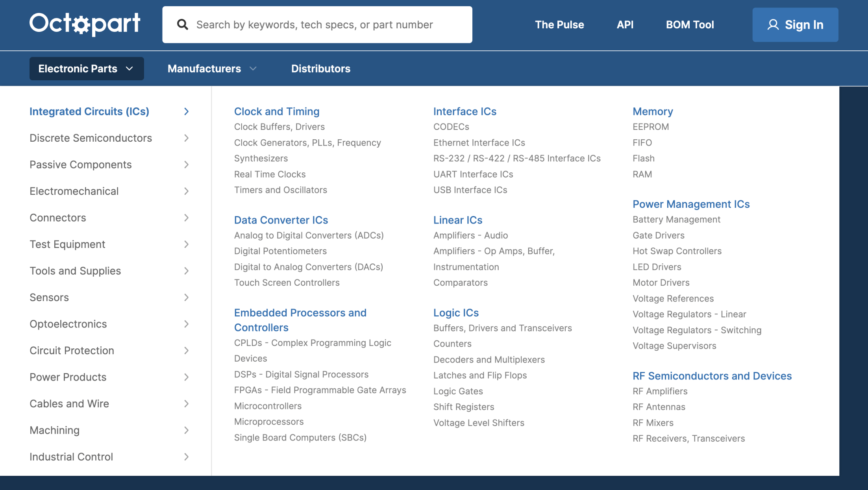Viewport: 868px width, 490px height.
Task: Open RF Semiconductors and Devices link
Action: tap(712, 376)
